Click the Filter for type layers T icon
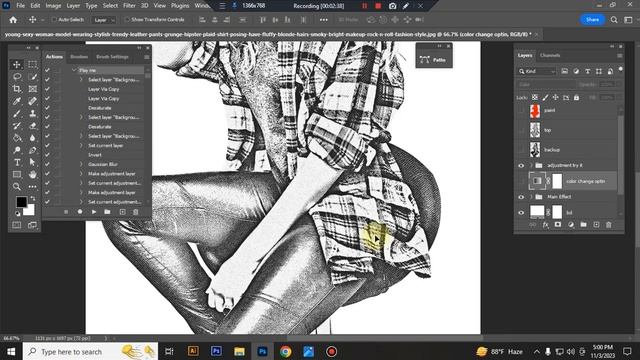This screenshot has width=640, height=360. coord(587,71)
